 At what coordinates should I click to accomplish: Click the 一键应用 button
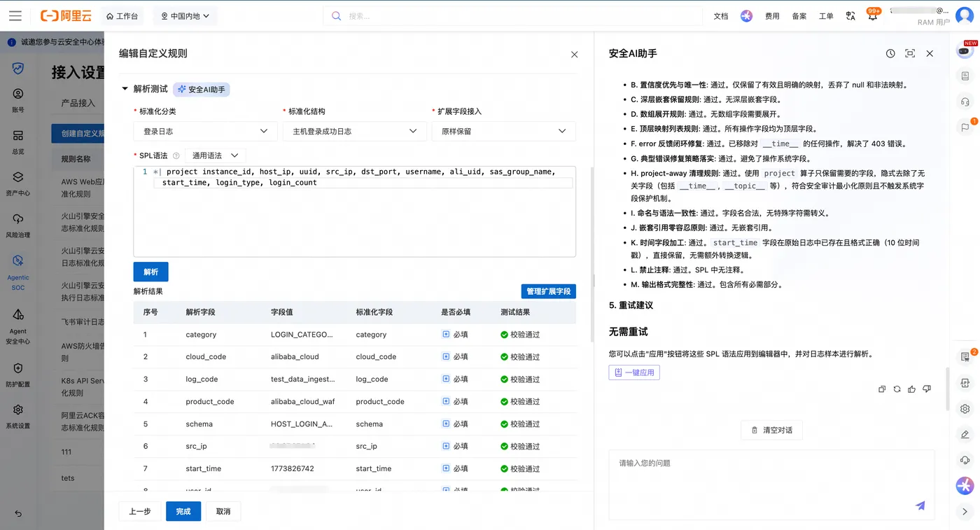point(634,372)
